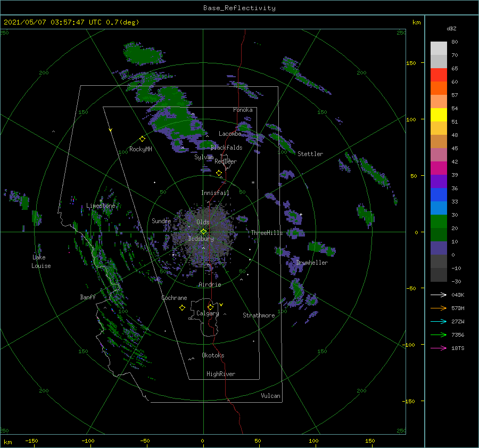The height and width of the screenshot is (448, 479).
Task: Click the Okotoks label
Action: pos(213,355)
